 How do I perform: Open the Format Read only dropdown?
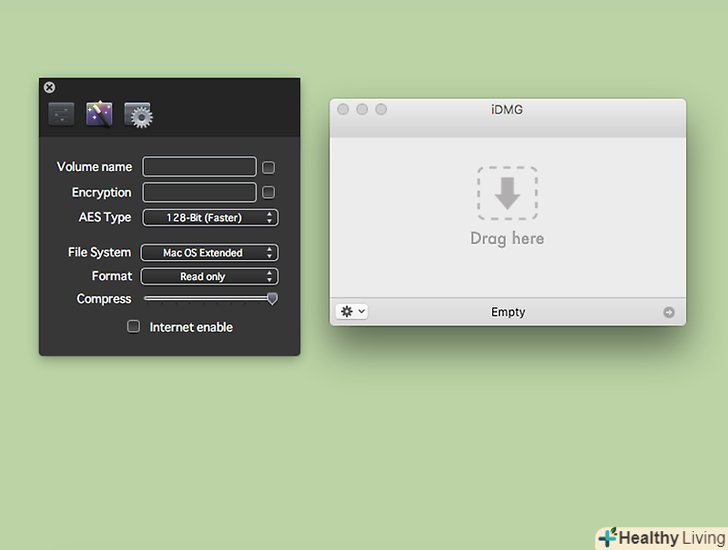point(209,277)
